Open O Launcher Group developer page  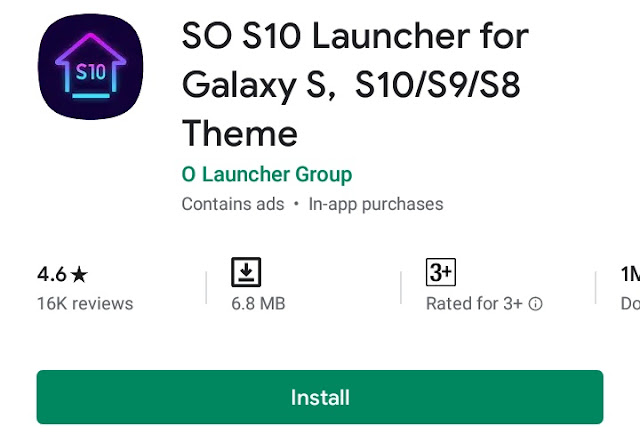point(267,174)
